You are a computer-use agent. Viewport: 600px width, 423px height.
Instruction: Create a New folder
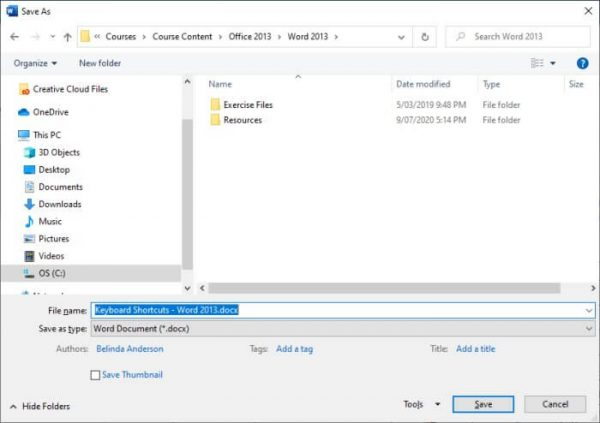(100, 63)
